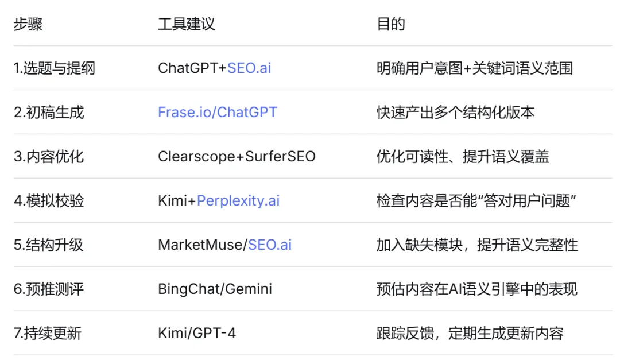
Task: Click SEO.ai link next to MarketMuse
Action: (x=269, y=245)
